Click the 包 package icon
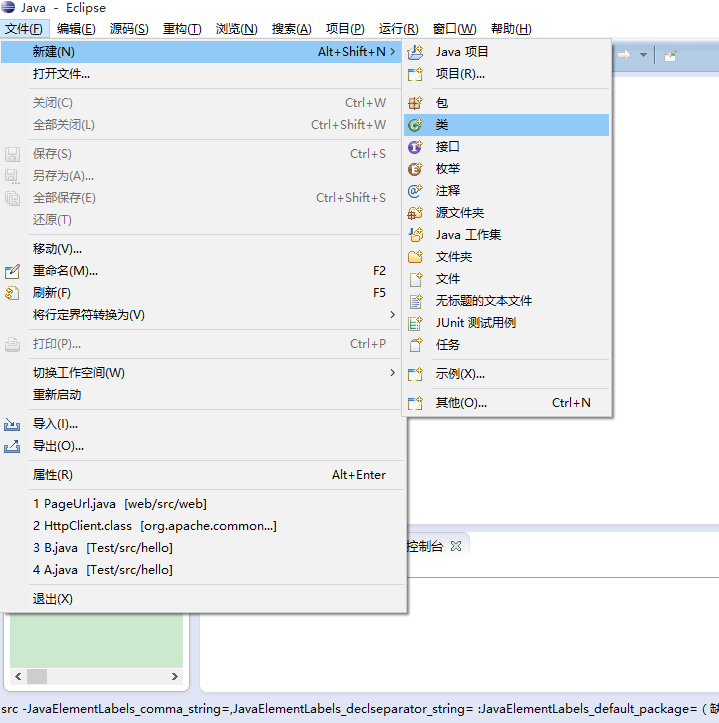 415,103
